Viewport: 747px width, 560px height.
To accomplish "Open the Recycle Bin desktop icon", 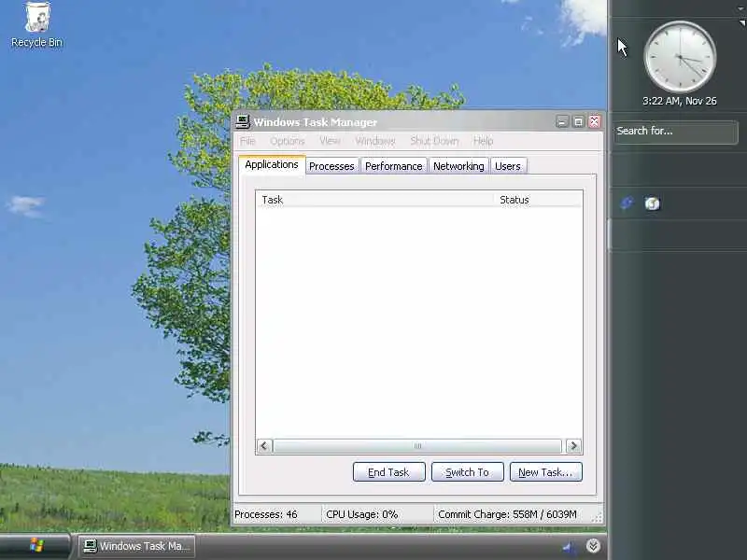I will pyautogui.click(x=37, y=25).
